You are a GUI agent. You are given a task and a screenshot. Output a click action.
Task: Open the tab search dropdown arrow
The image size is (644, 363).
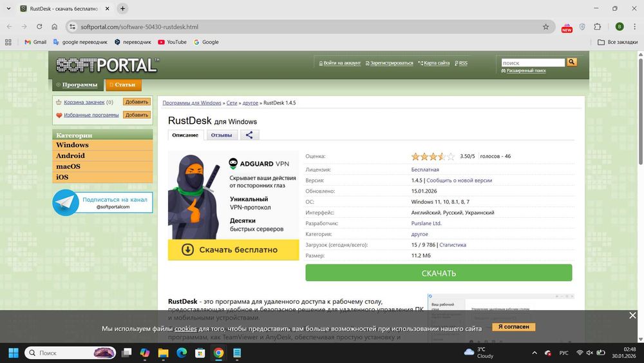tap(8, 8)
